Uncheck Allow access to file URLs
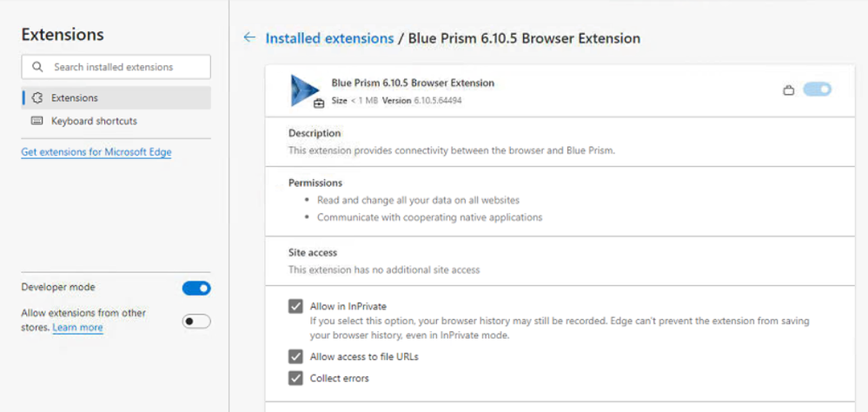 295,356
